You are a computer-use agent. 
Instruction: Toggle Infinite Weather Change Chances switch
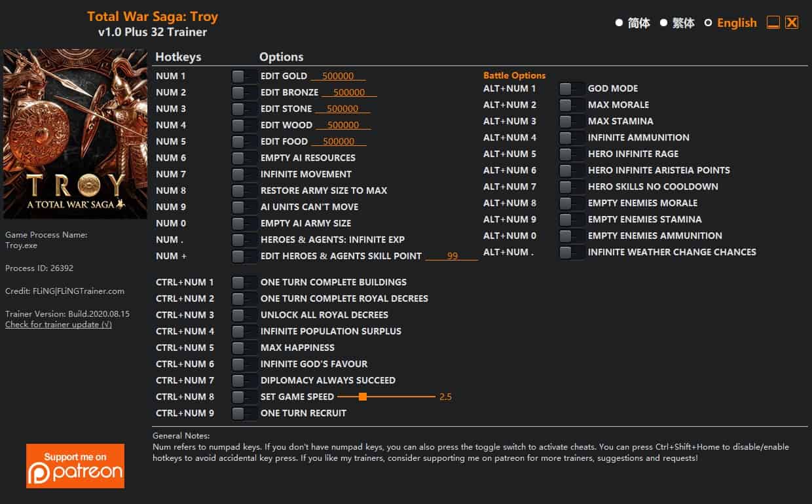[572, 252]
